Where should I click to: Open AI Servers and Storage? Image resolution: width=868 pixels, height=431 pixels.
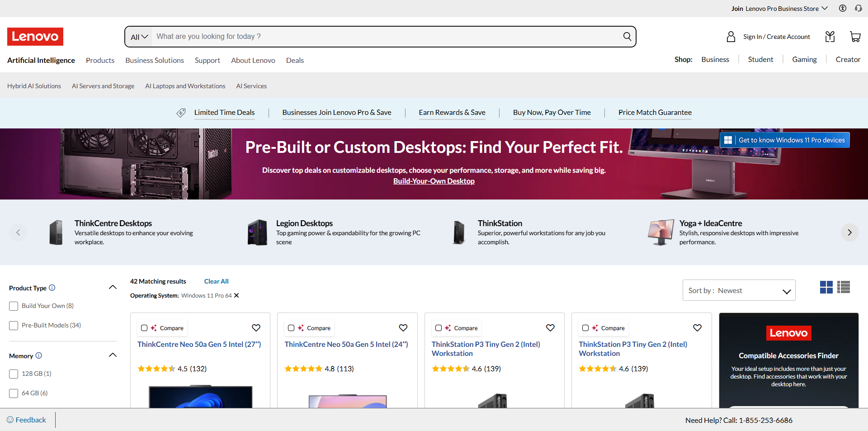click(x=103, y=86)
